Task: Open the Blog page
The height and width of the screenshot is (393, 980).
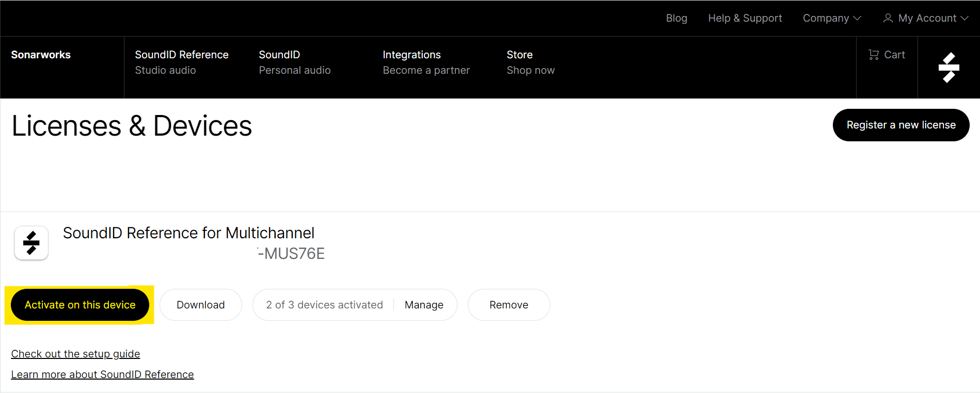Action: tap(676, 18)
